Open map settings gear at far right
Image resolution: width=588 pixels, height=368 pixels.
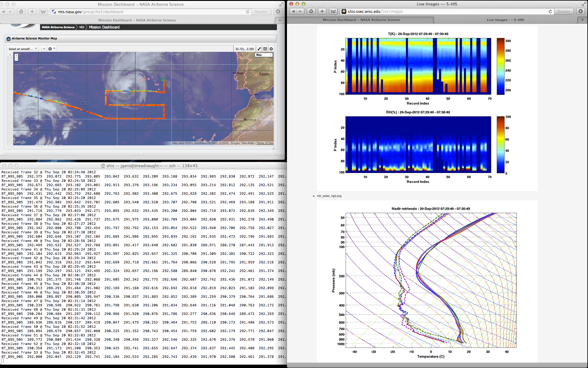coord(271,49)
